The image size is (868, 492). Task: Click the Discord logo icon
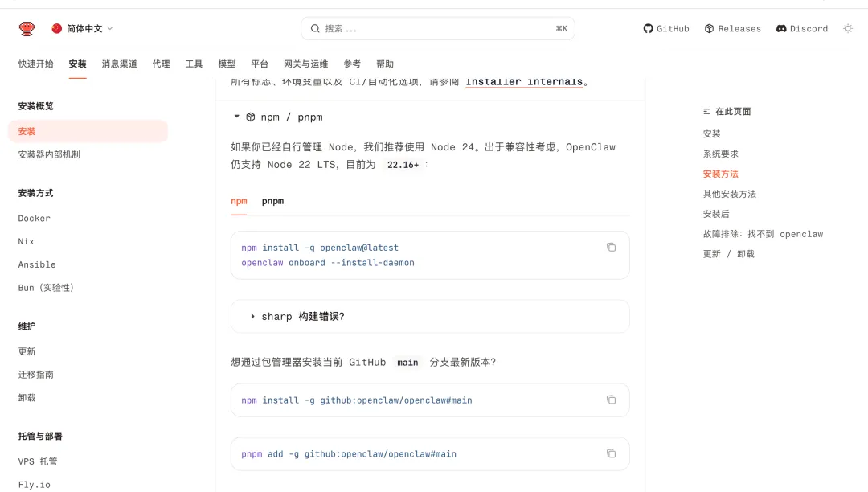click(781, 28)
